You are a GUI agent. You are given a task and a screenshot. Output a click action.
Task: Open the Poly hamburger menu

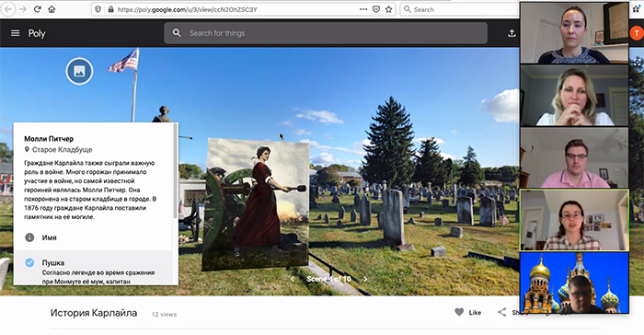[x=16, y=33]
